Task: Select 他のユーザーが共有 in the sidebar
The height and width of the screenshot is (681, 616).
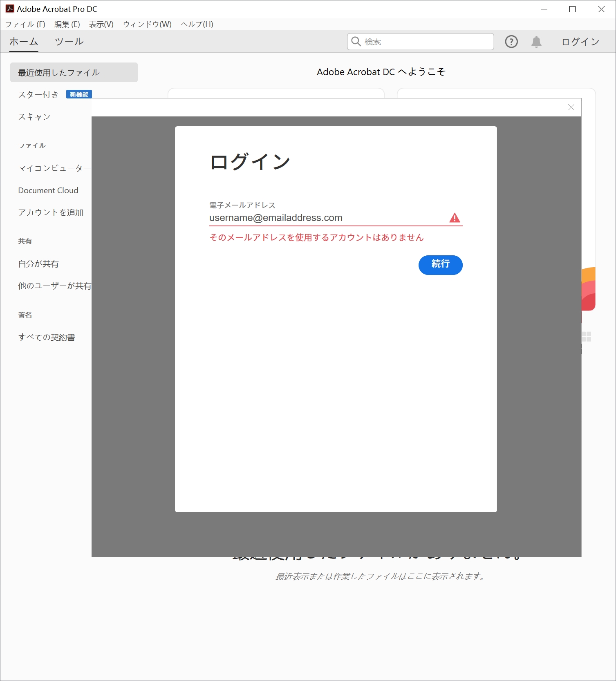Action: [55, 286]
